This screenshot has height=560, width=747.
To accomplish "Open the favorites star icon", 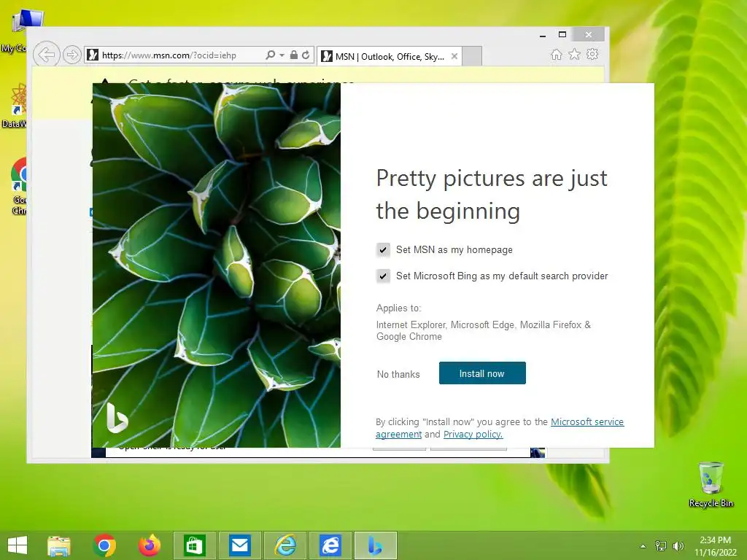I will tap(575, 54).
